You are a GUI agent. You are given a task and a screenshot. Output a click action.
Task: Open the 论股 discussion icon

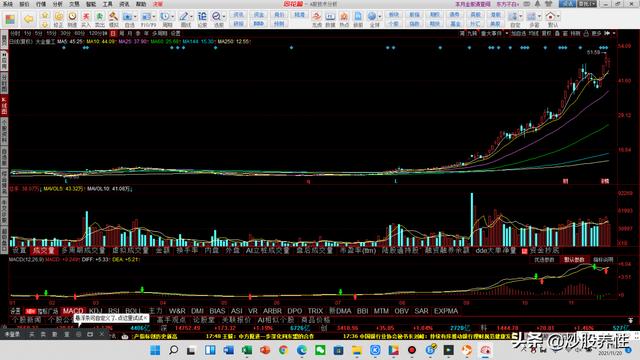202,16
